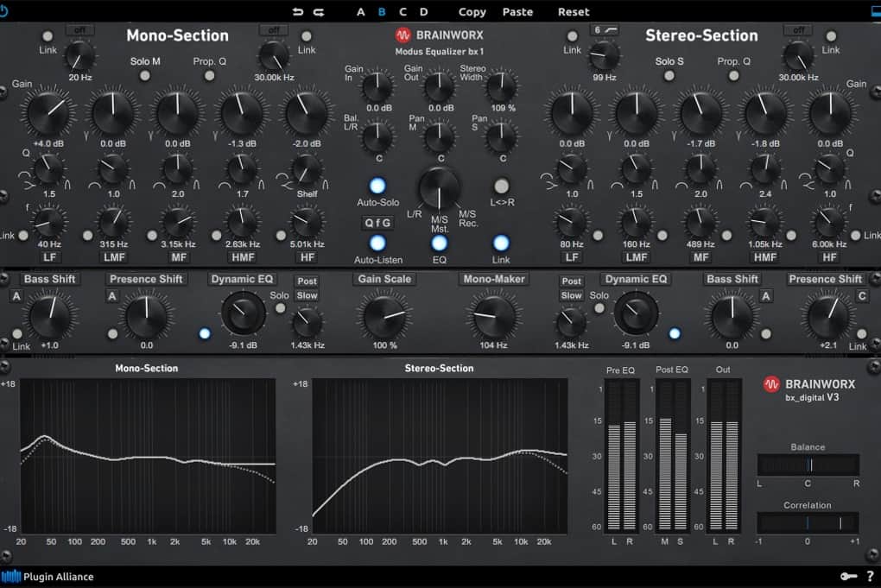The image size is (881, 588).
Task: Open the slope selector above the Mono 30.00k Hz knob
Action: point(274,29)
